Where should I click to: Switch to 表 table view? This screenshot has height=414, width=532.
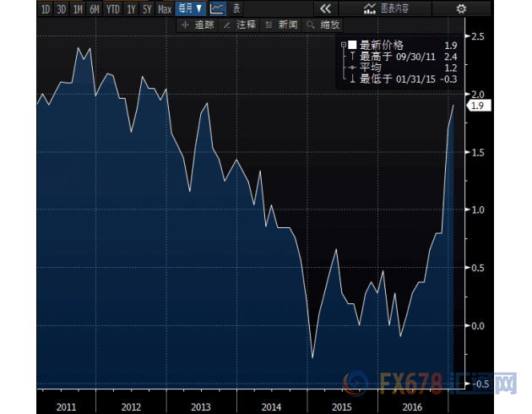236,8
